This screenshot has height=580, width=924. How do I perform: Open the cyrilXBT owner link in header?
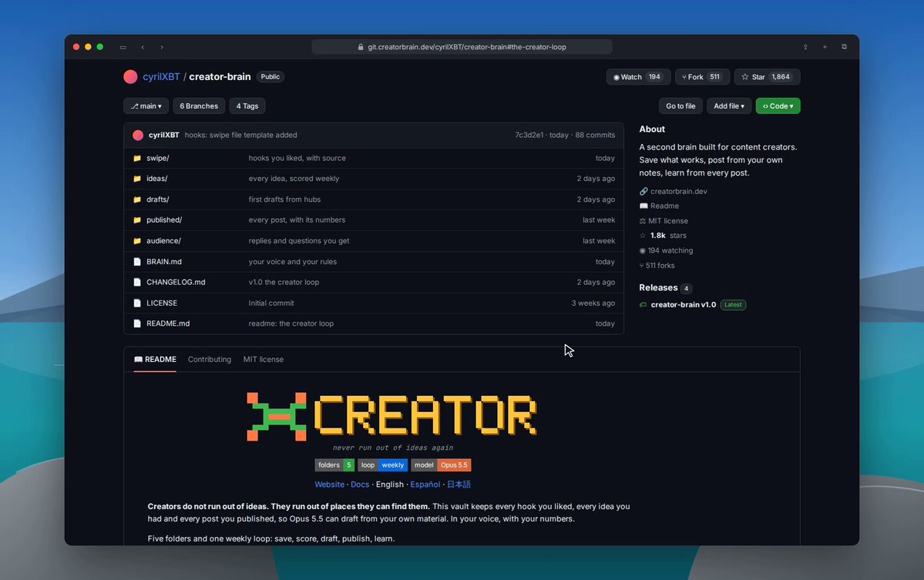click(162, 76)
